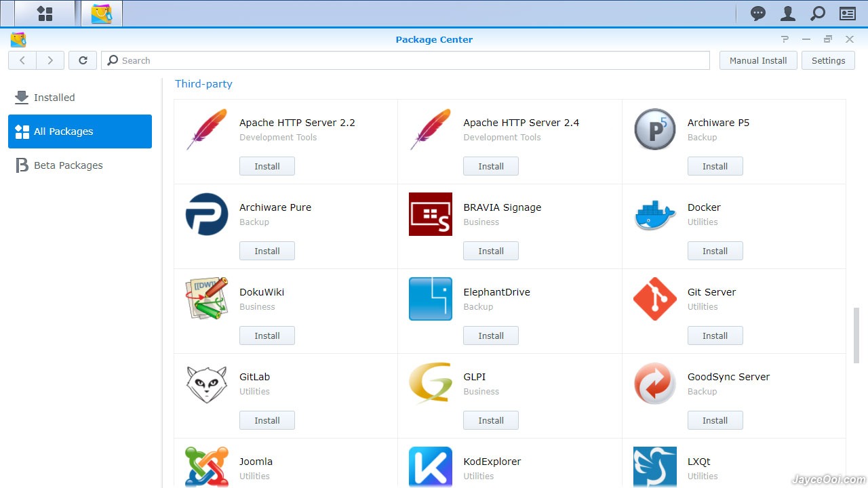The width and height of the screenshot is (868, 488).
Task: Click the ElephantDrive icon
Action: point(431,298)
